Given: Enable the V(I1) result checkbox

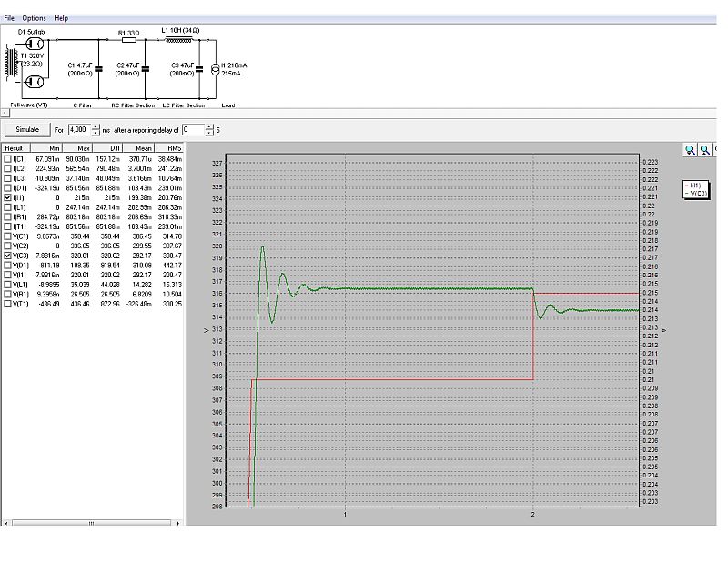Looking at the screenshot, I should 7,275.
